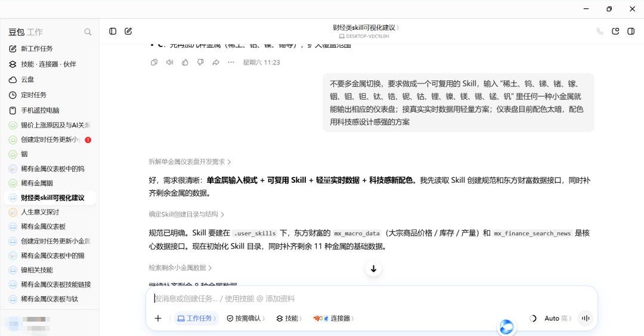Viewport: 644px width, 336px height.
Task: Click the phone call icon
Action: (600, 31)
